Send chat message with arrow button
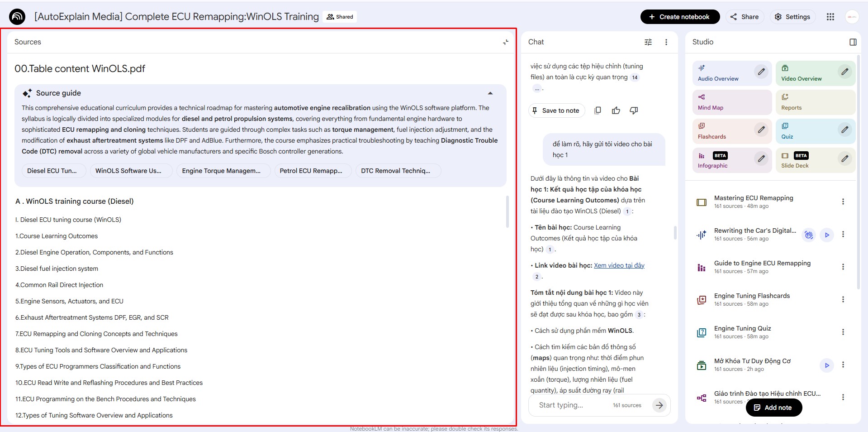 [x=659, y=405]
